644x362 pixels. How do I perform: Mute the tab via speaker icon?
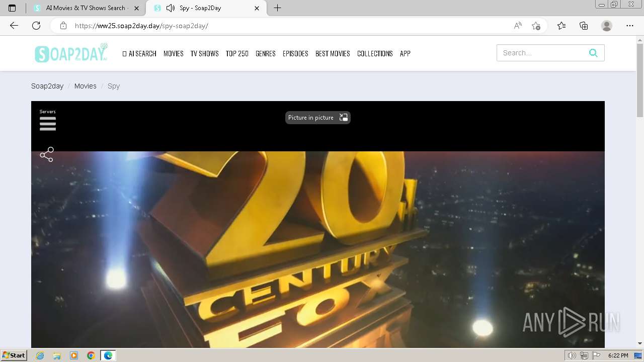[171, 8]
